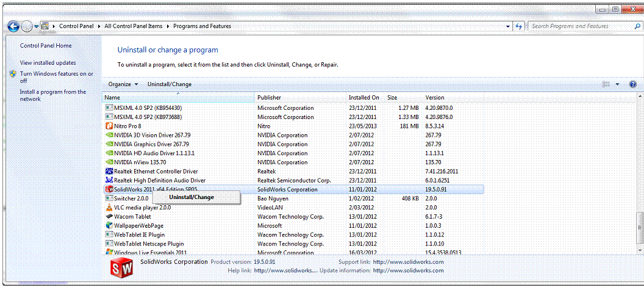Click the list scroll up arrow
Image resolution: width=644 pixels, height=287 pixels.
(x=640, y=96)
